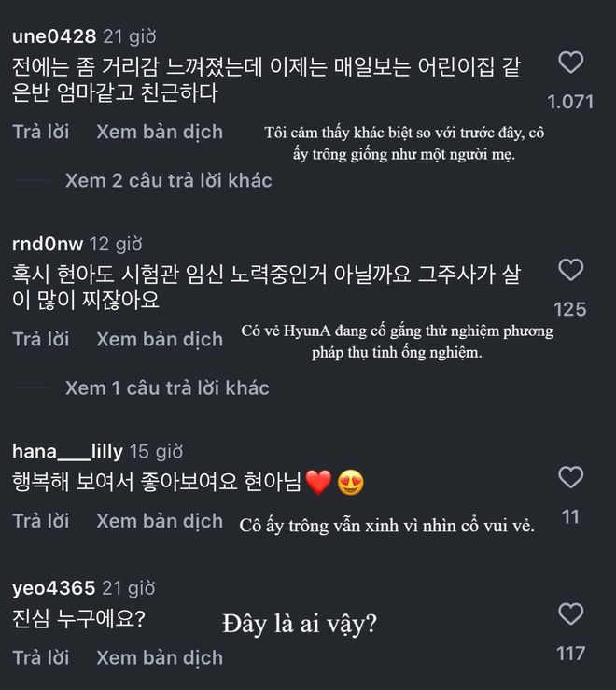Show 1 more reply under rnd0nw
The width and height of the screenshot is (616, 690).
[167, 387]
